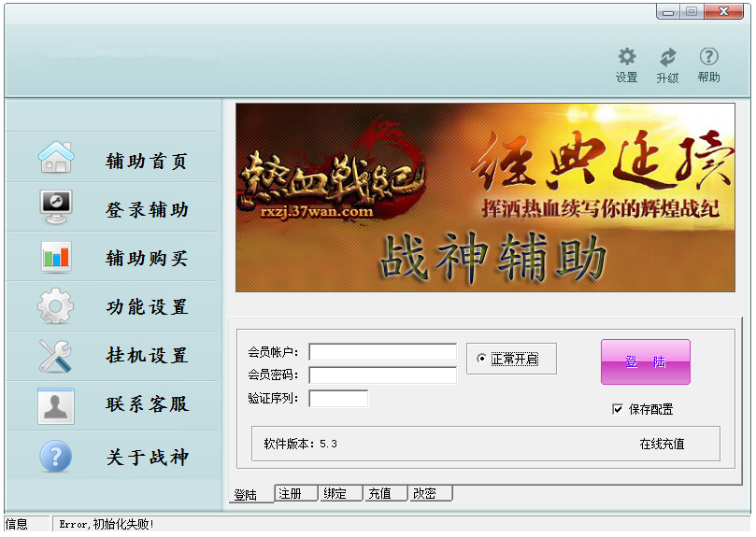The width and height of the screenshot is (756, 537).
Task: Click the 升级 refresh arrows icon
Action: [668, 57]
